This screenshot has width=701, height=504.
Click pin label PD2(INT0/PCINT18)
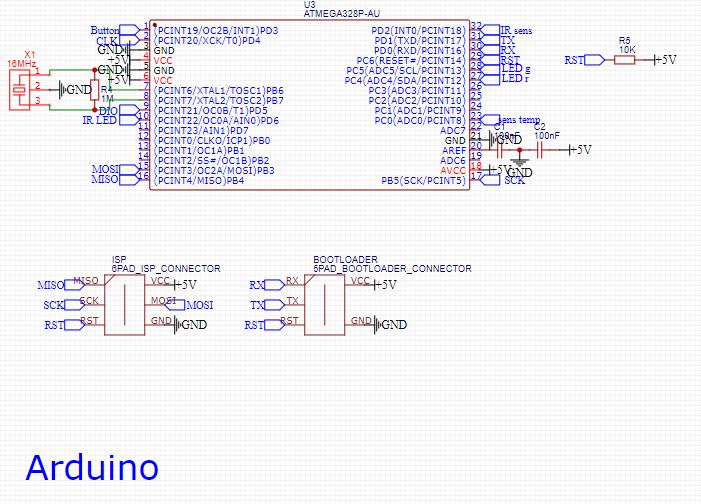coord(418,30)
